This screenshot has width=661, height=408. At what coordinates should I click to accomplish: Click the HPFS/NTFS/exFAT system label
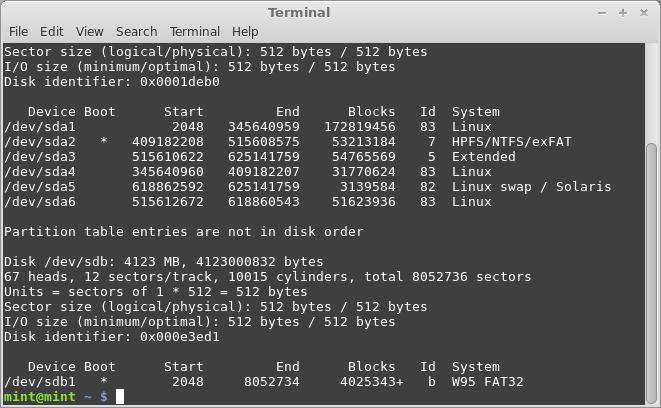(x=511, y=142)
